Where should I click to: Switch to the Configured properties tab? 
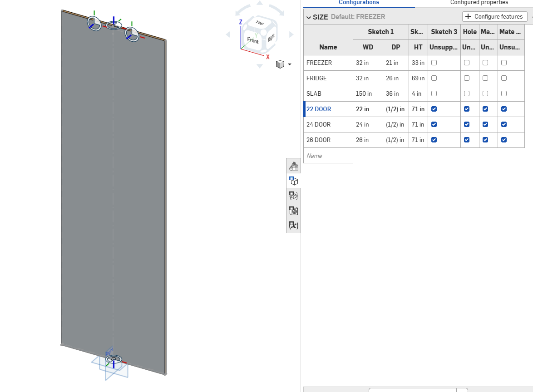click(x=479, y=3)
